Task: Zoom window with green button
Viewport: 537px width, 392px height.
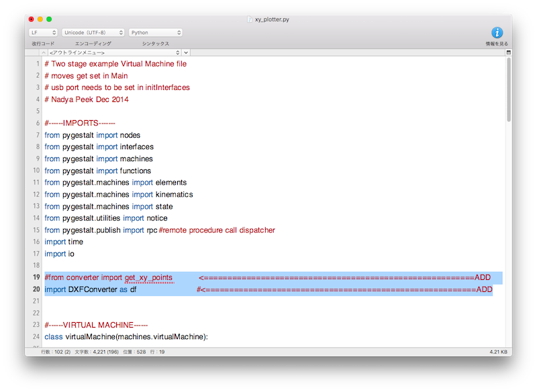Action: (49, 19)
